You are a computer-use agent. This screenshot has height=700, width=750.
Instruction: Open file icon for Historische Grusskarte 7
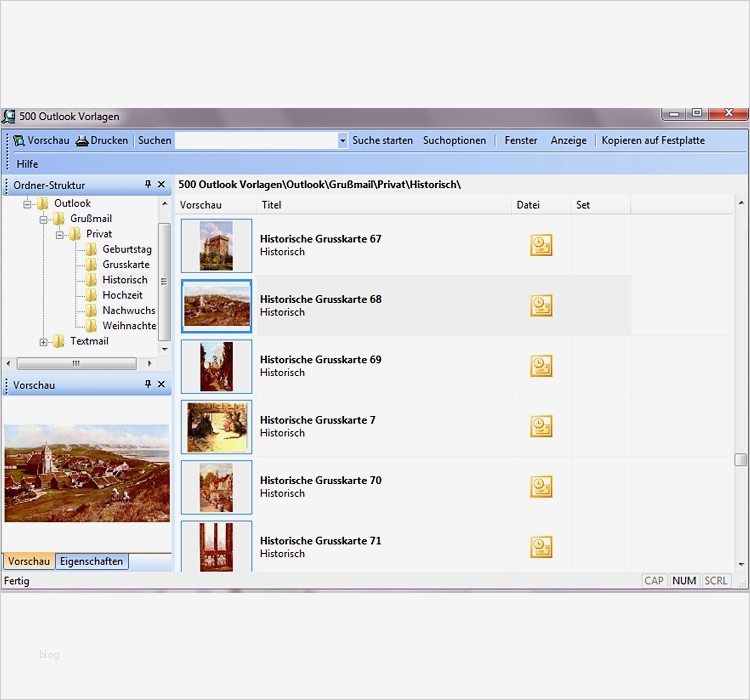point(541,426)
